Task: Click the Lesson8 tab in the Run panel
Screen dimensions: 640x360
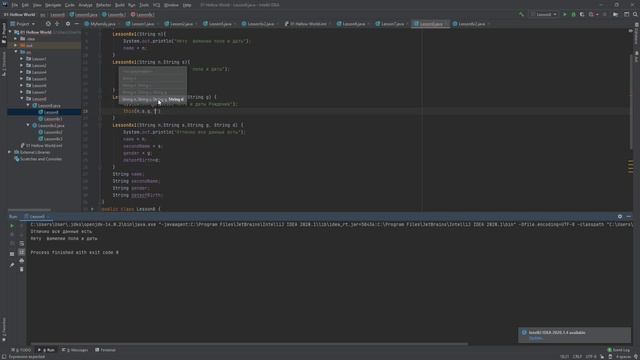Action: (36, 217)
